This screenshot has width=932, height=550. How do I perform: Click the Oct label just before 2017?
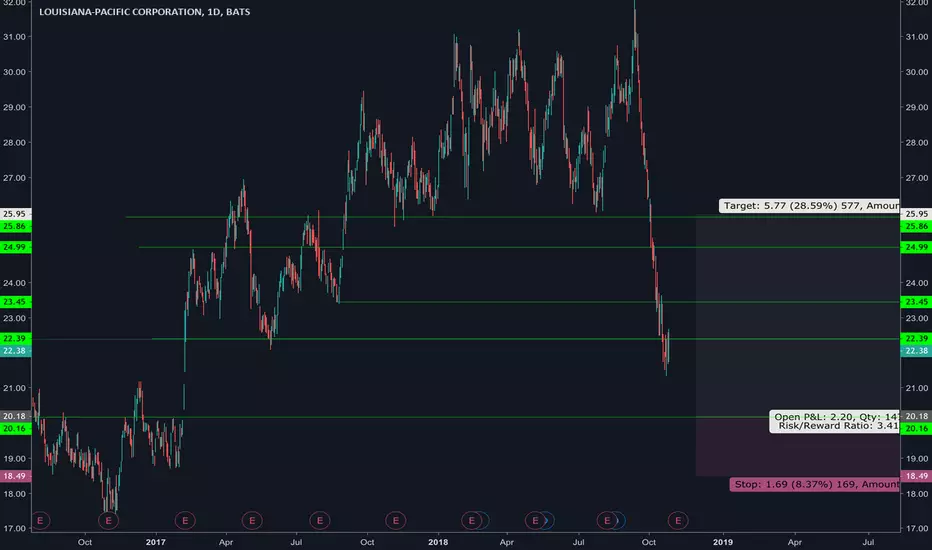click(85, 542)
